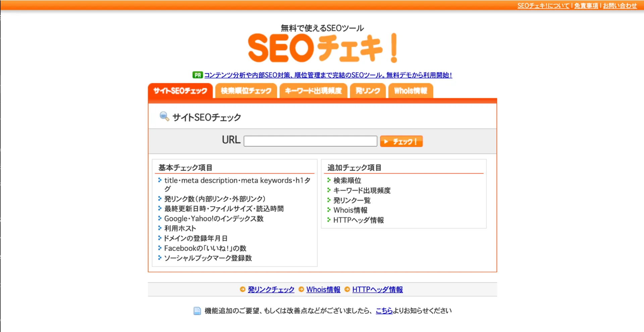Viewport: 644px width, 332px height.
Task: Click the magnifier icon beside サイトSEOチェック
Action: (164, 116)
